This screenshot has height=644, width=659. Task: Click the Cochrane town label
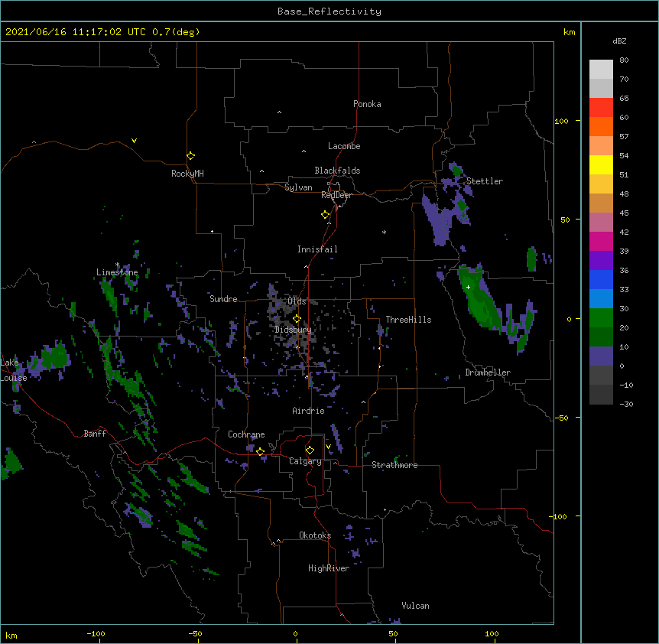click(246, 434)
